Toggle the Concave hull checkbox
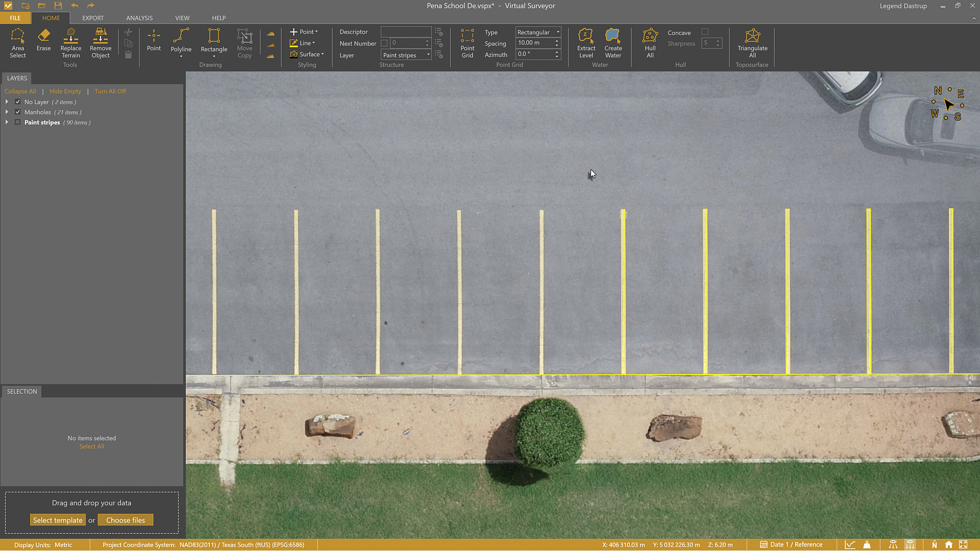 [x=706, y=32]
